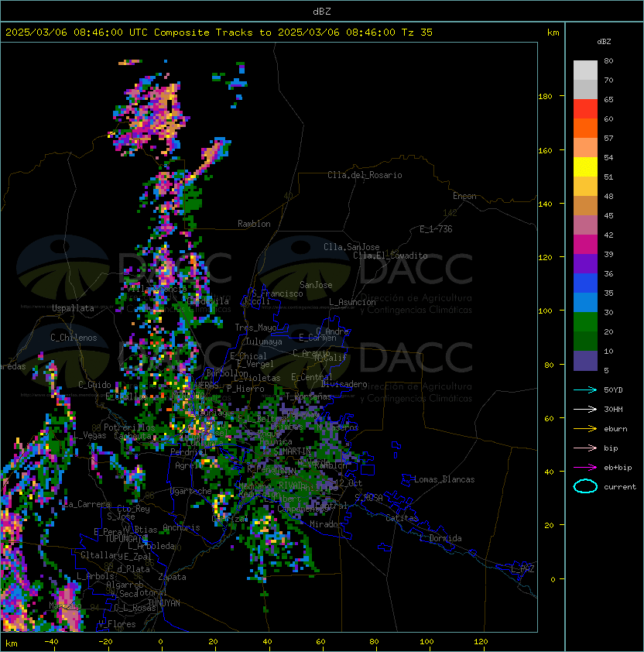This screenshot has width=644, height=652.
Task: Click the 'Mirador' place label
Action: coord(327,524)
